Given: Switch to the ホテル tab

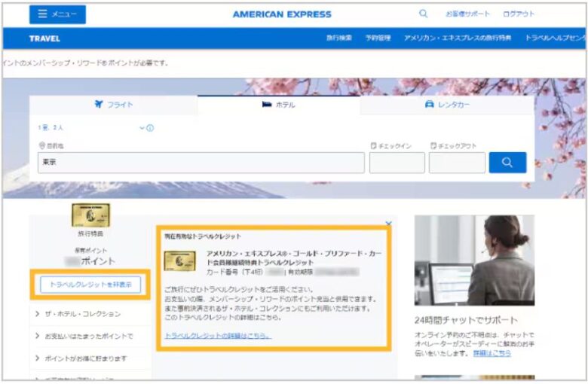Looking at the screenshot, I should tap(279, 105).
